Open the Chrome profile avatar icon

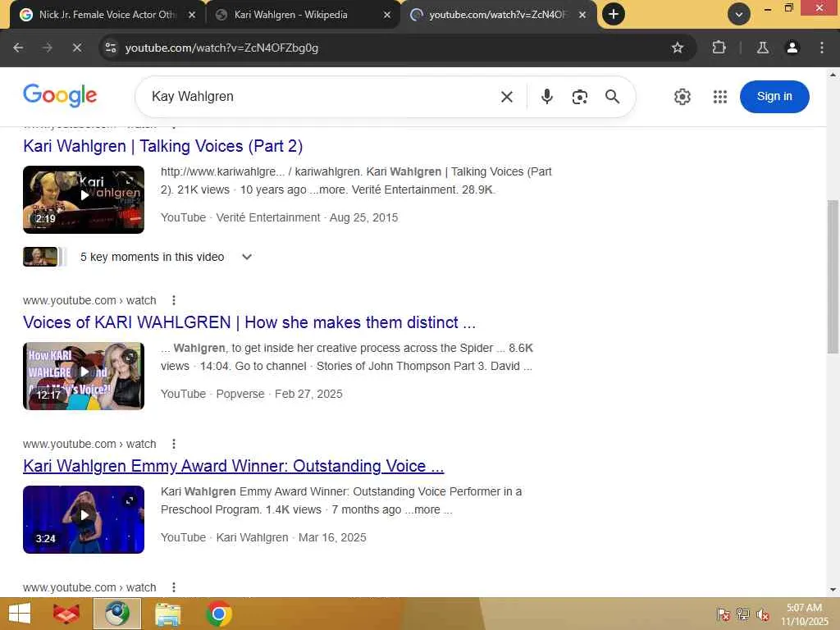tap(792, 48)
